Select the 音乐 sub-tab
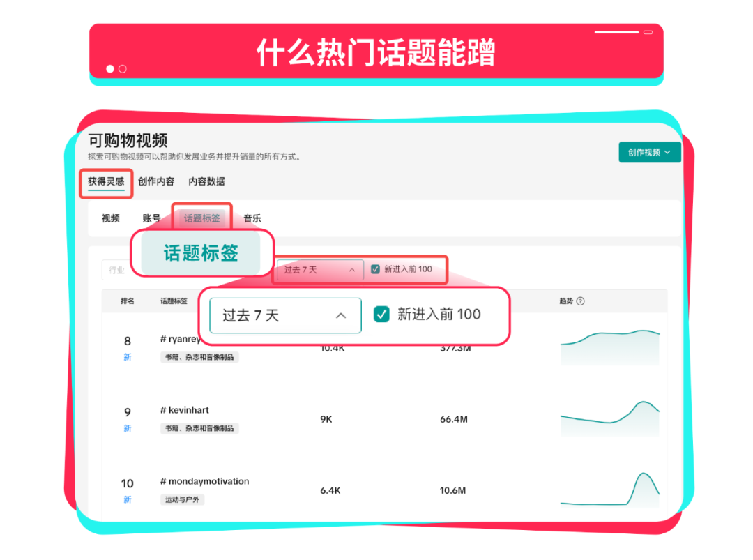This screenshot has width=753, height=560. pyautogui.click(x=252, y=218)
